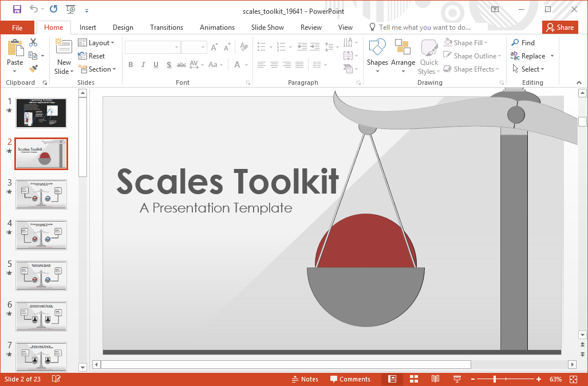588x386 pixels.
Task: Select the Format Painter tool
Action: click(x=34, y=69)
